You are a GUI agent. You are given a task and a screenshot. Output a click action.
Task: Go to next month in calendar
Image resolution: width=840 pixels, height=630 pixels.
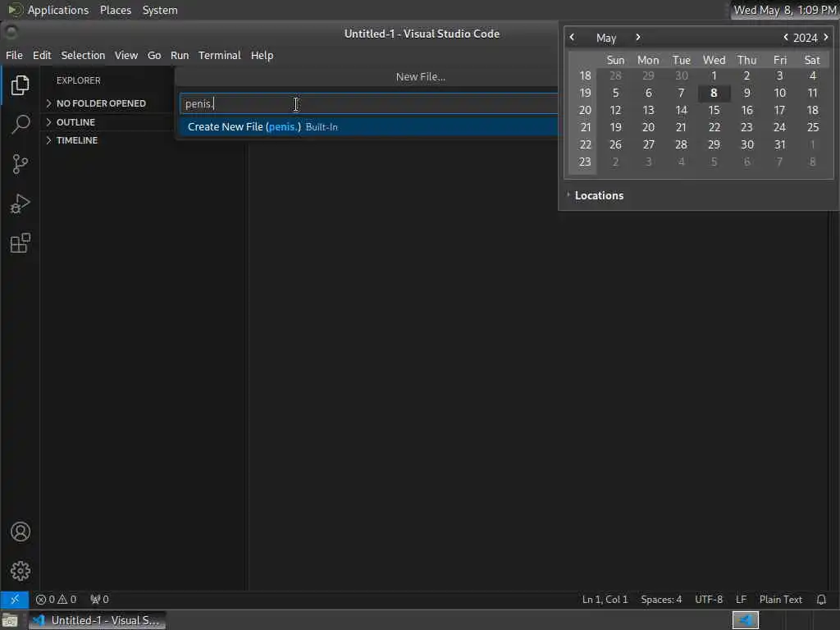tap(637, 37)
